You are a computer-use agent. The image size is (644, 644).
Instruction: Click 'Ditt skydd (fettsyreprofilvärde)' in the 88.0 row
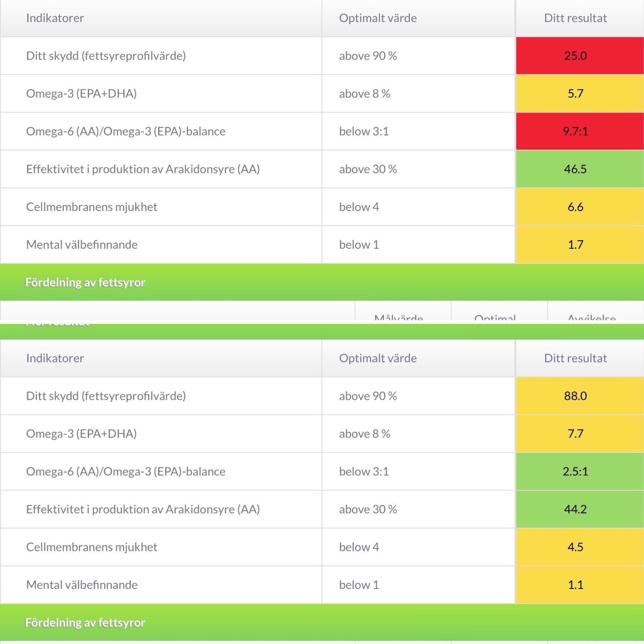point(106,396)
